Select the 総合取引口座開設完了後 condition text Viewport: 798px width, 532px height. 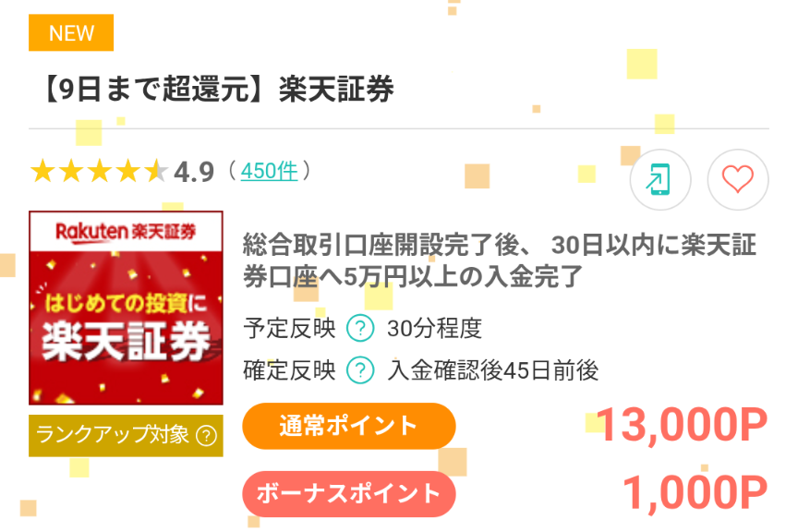[x=499, y=260]
